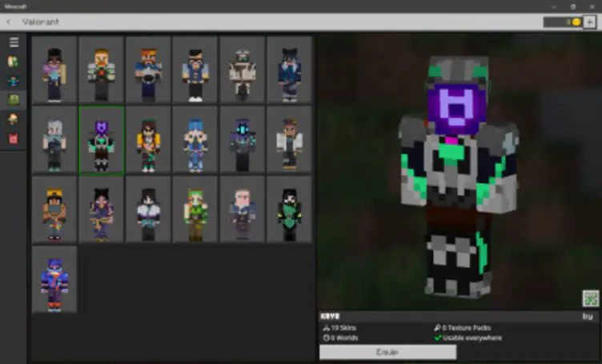The height and width of the screenshot is (364, 602).
Task: Open the red storage bin sidebar icon
Action: (14, 138)
